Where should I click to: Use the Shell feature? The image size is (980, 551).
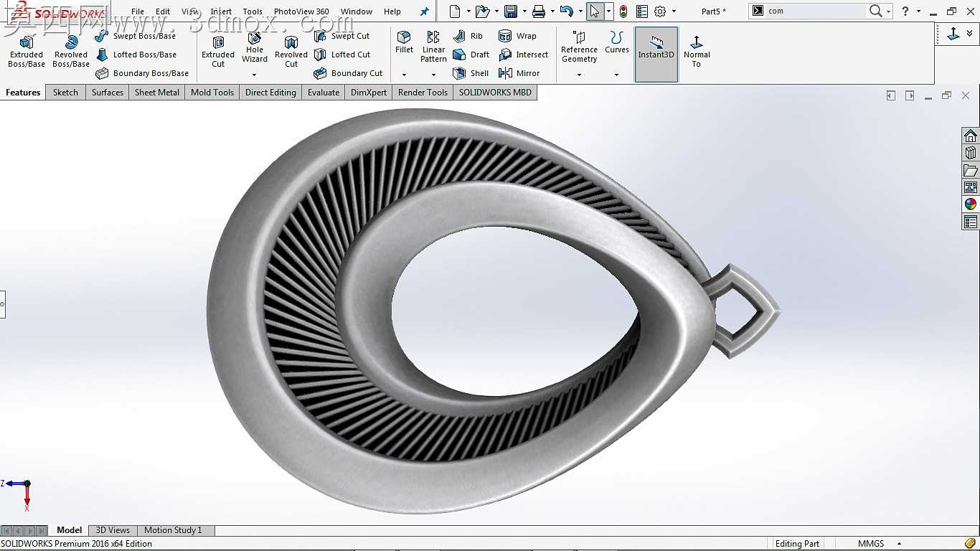(471, 73)
